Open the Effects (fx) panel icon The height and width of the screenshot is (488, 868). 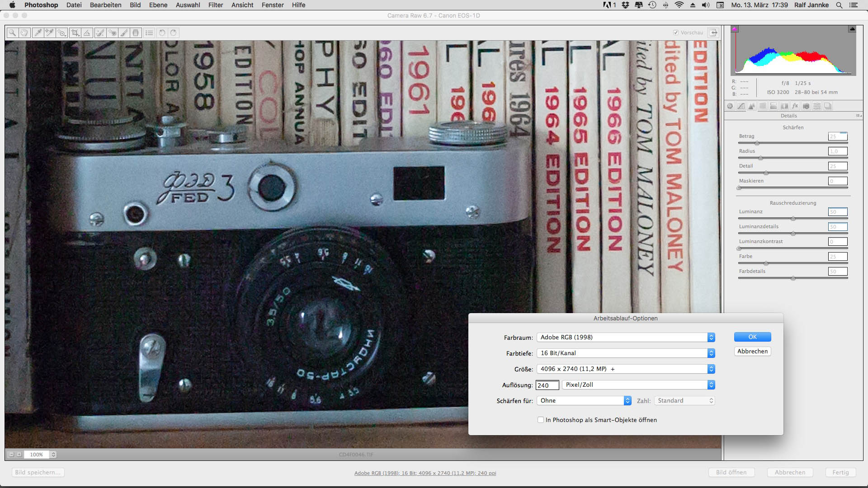point(795,106)
